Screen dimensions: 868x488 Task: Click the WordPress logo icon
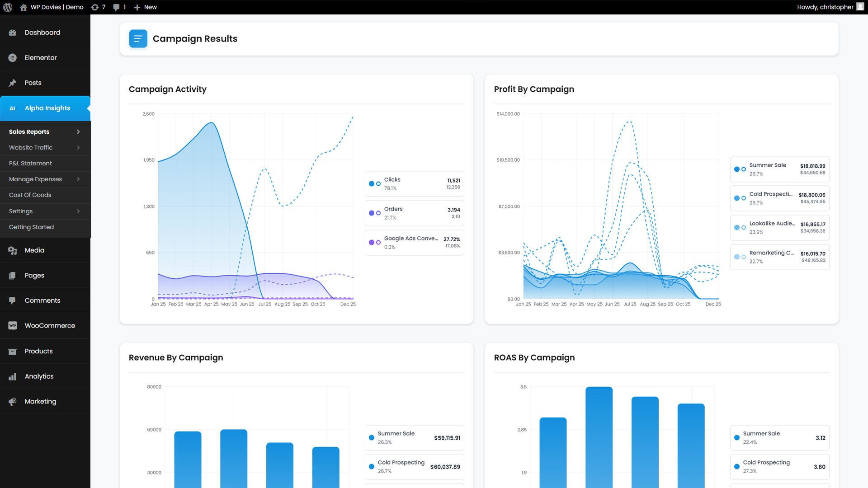coord(8,7)
